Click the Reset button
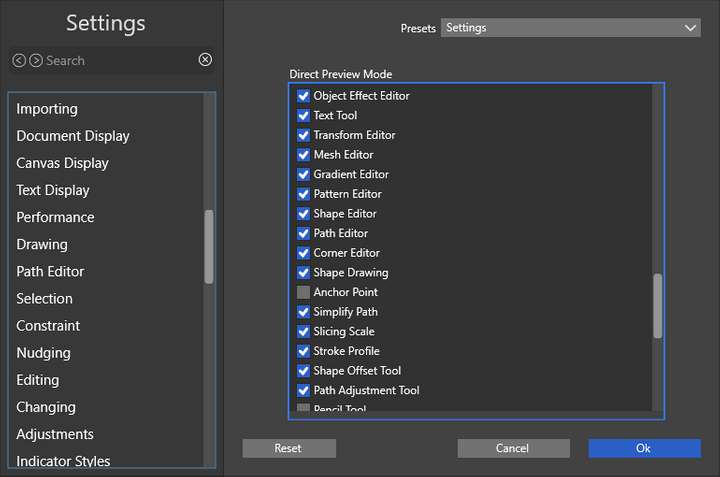 click(x=289, y=448)
